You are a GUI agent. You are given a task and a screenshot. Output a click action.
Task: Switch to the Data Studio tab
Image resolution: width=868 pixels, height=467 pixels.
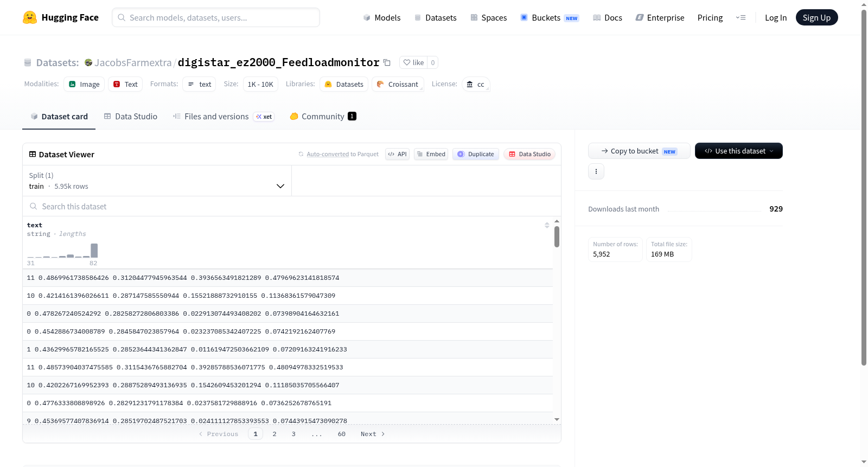click(131, 116)
